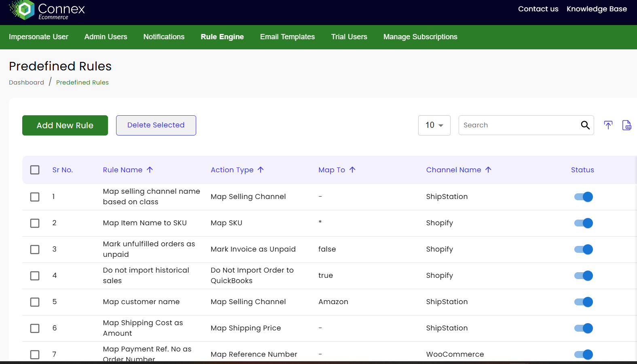This screenshot has width=637, height=364.
Task: Click 'Mark Invoice as Unpaid' cell
Action: coord(253,249)
